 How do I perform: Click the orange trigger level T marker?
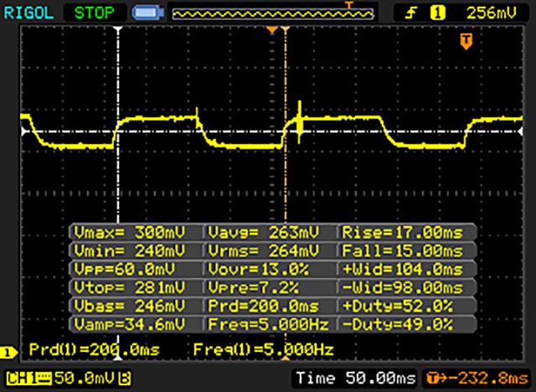466,41
